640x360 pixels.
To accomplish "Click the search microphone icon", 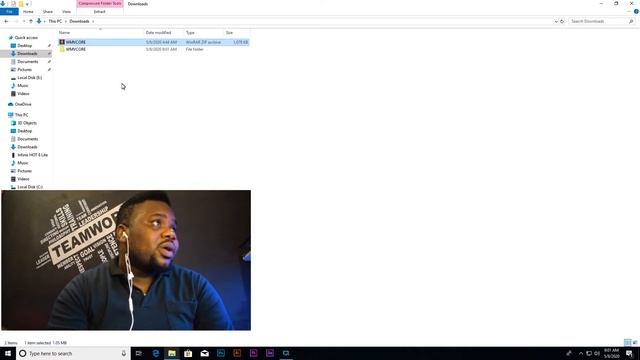I will 124,353.
